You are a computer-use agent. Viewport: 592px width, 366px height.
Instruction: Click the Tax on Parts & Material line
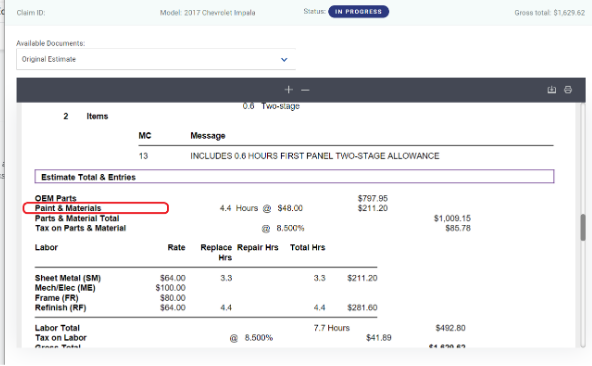click(253, 228)
